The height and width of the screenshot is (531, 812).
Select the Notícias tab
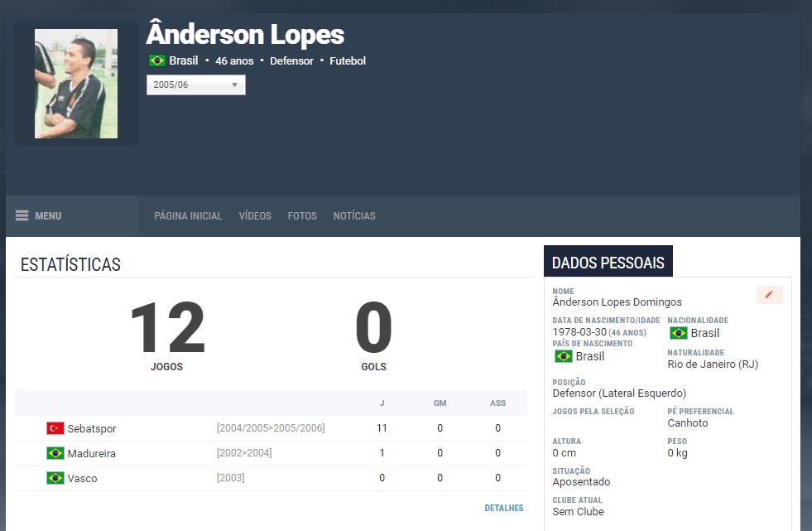(354, 216)
